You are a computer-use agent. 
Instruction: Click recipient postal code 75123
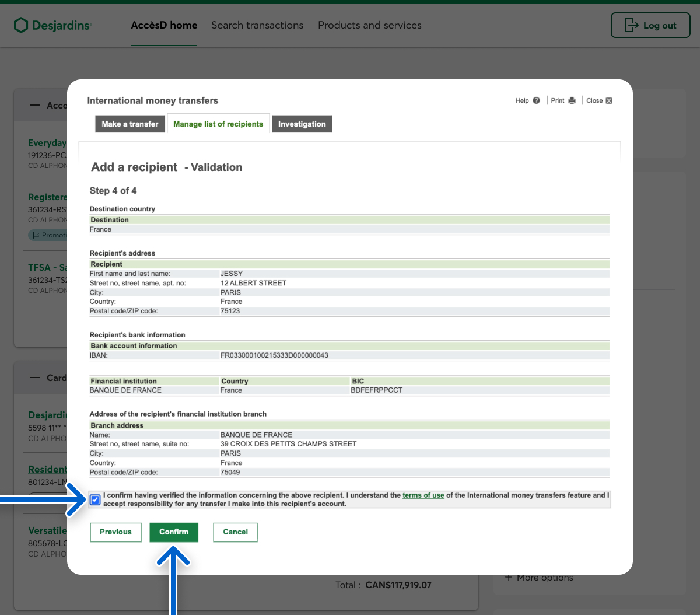(230, 311)
